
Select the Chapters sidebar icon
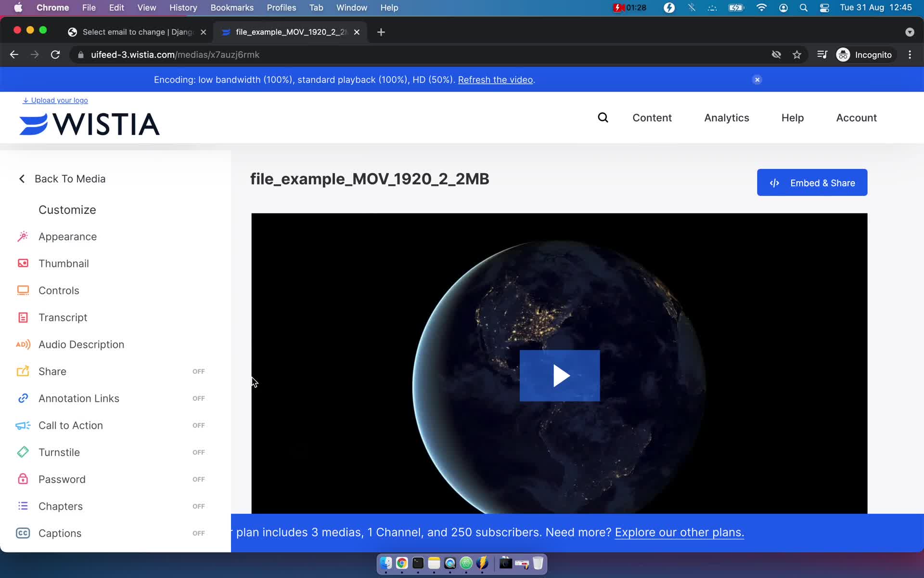coord(22,506)
